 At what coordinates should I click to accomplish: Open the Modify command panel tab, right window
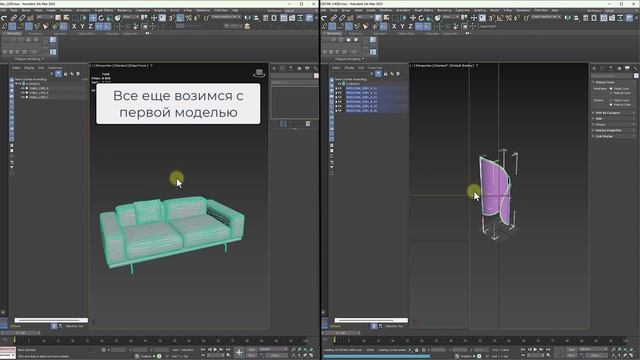pos(602,69)
